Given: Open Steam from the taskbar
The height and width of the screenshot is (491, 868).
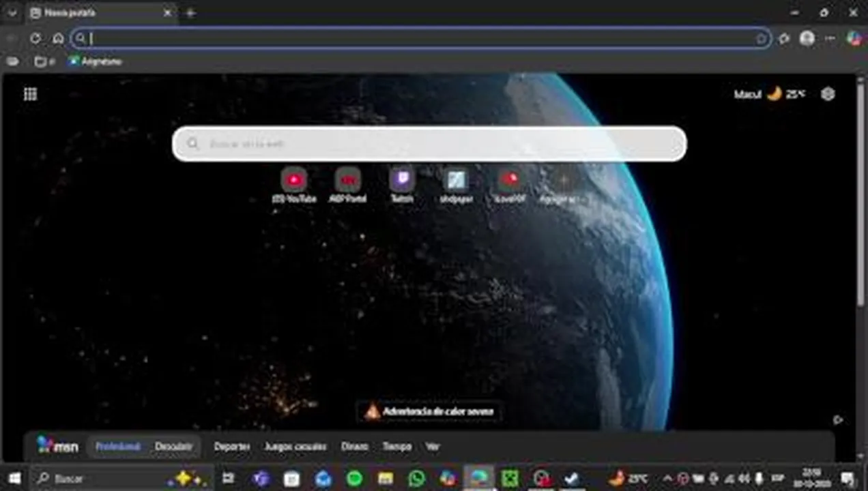Looking at the screenshot, I should (572, 479).
